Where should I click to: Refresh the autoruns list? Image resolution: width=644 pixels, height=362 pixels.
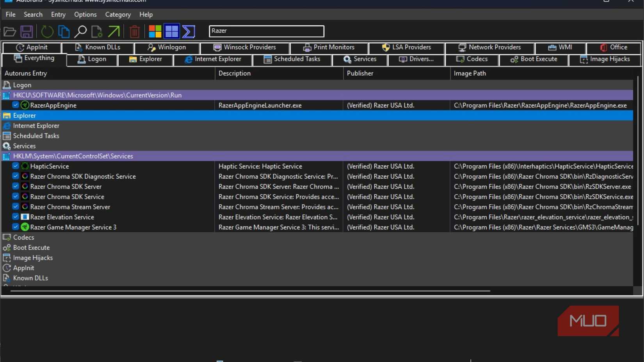[x=47, y=32]
